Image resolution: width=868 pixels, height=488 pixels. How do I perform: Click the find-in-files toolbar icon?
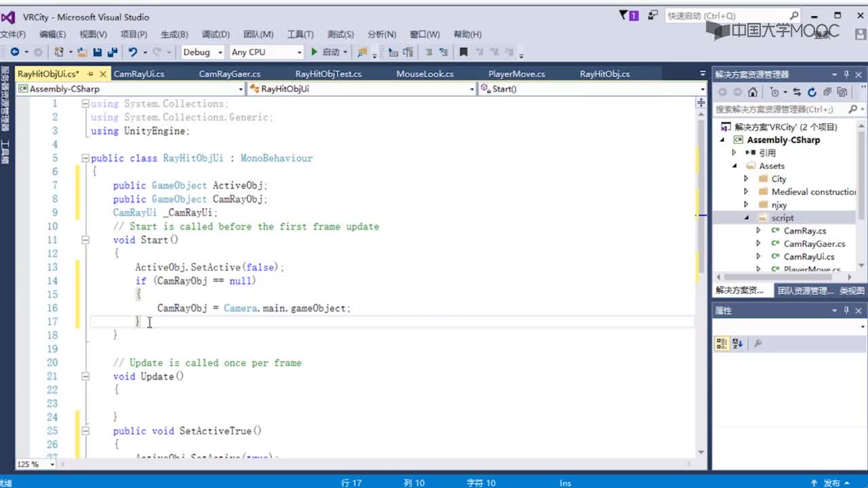pyautogui.click(x=362, y=52)
